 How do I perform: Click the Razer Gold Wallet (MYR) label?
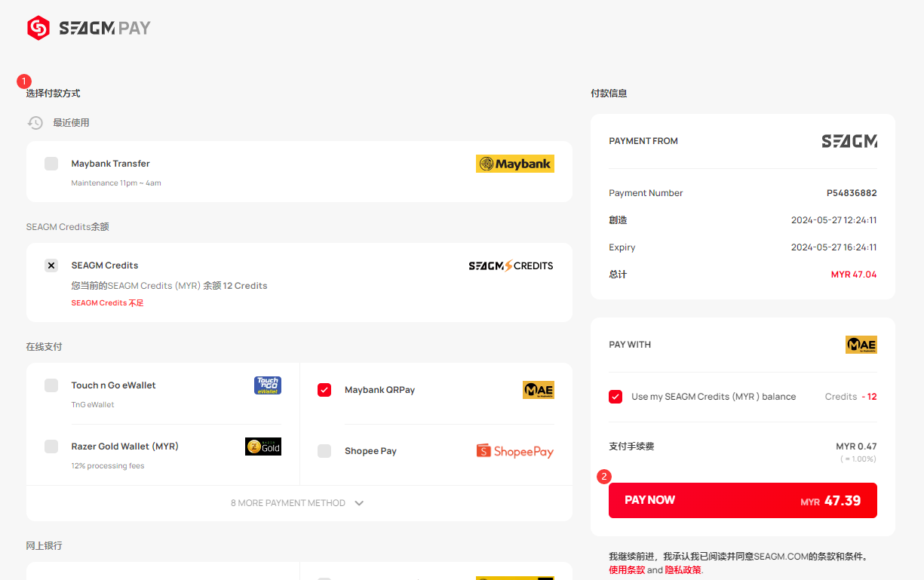click(125, 447)
